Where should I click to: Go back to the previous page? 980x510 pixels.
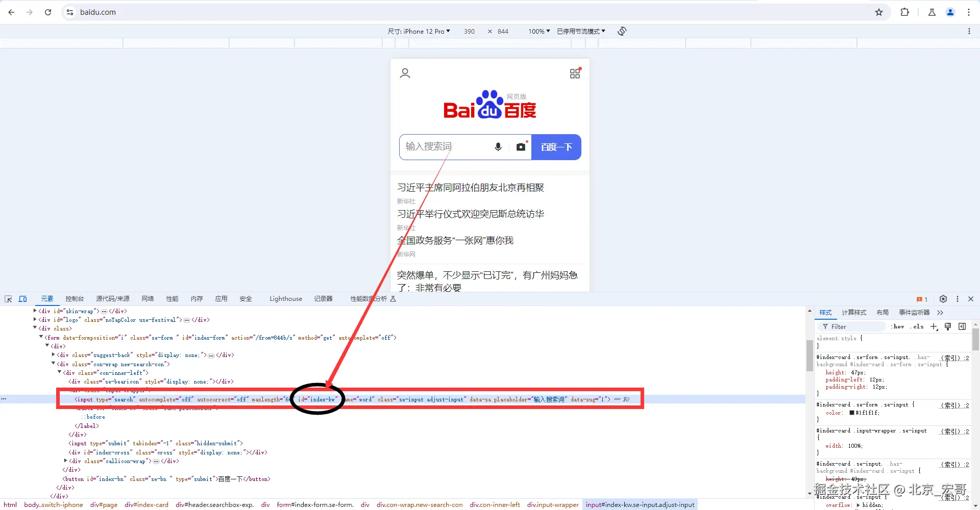(x=11, y=12)
